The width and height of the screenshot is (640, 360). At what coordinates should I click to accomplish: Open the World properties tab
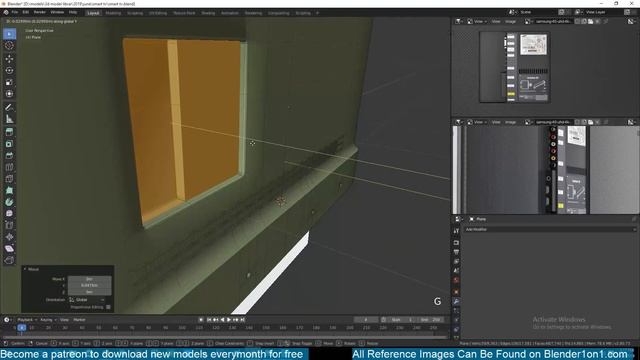[456, 280]
